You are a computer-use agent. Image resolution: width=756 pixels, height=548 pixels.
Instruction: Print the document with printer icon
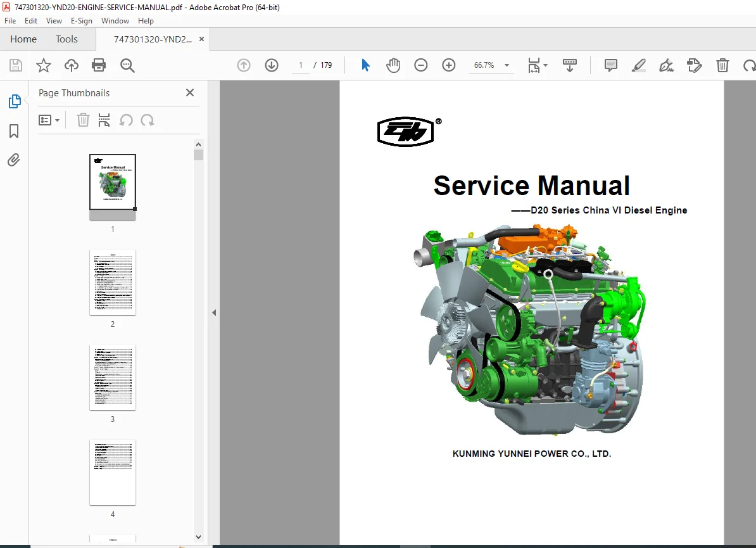click(x=99, y=65)
